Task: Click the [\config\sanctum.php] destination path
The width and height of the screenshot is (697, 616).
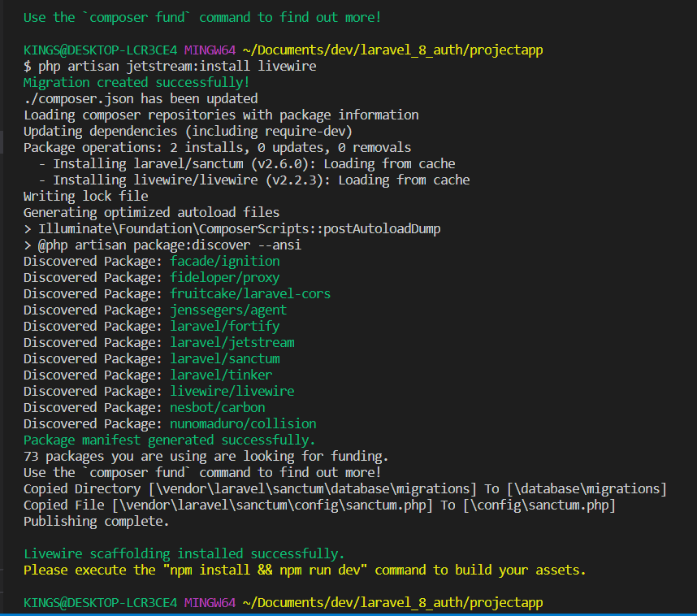Action: tap(539, 505)
